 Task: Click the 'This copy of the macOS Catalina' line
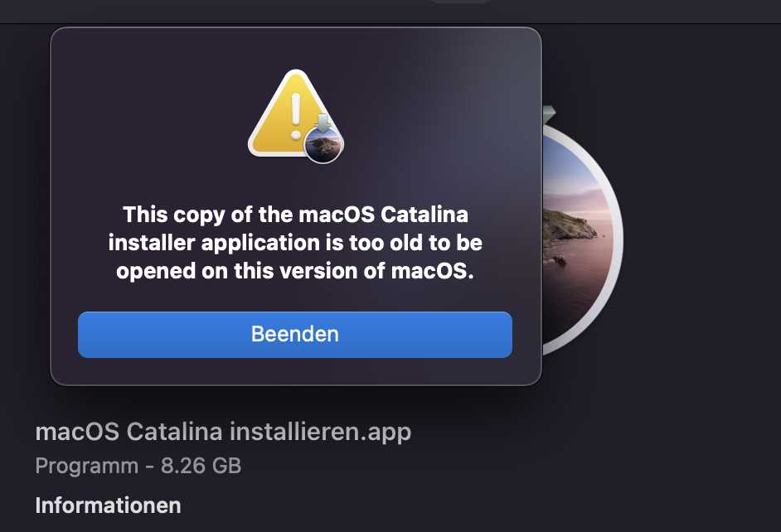pos(295,215)
